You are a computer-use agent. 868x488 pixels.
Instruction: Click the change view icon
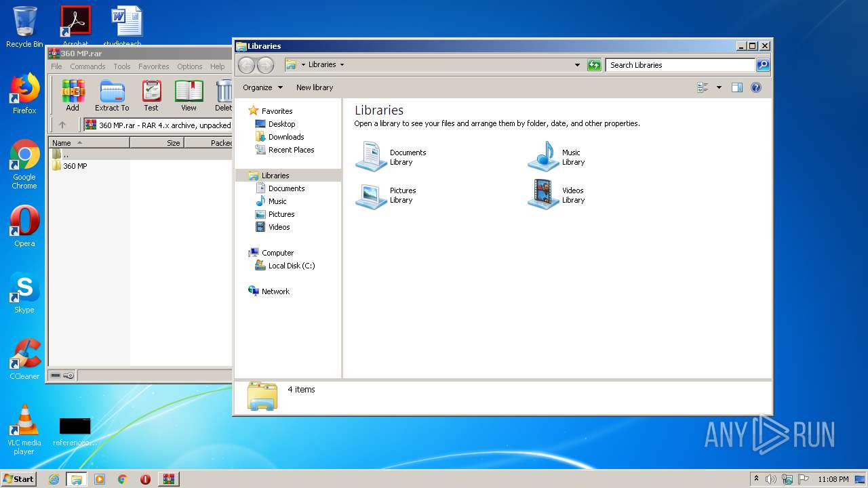[x=703, y=87]
